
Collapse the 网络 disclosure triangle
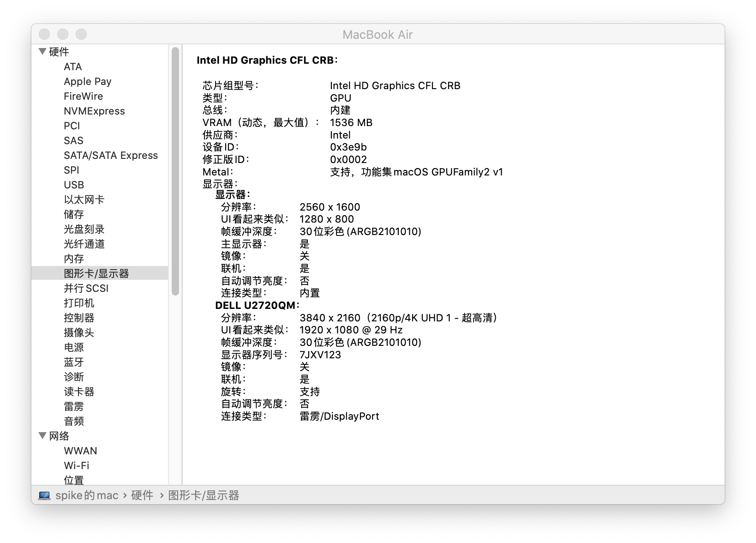pos(42,436)
